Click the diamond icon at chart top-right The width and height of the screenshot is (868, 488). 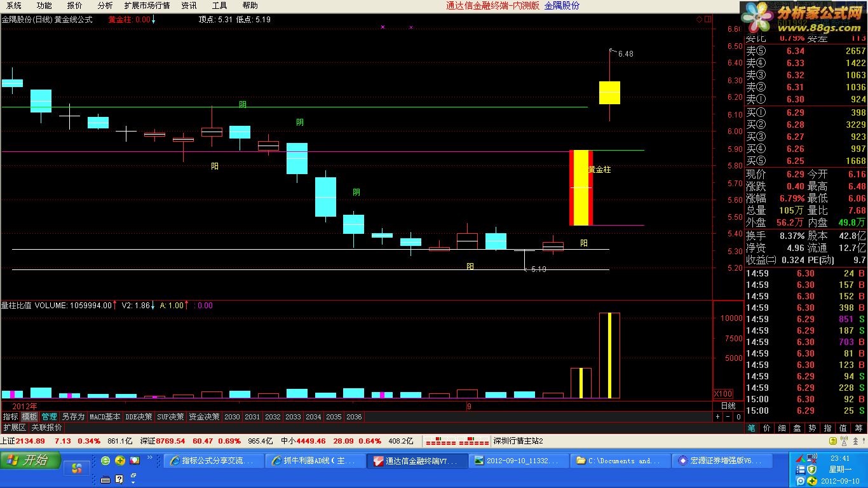[699, 20]
